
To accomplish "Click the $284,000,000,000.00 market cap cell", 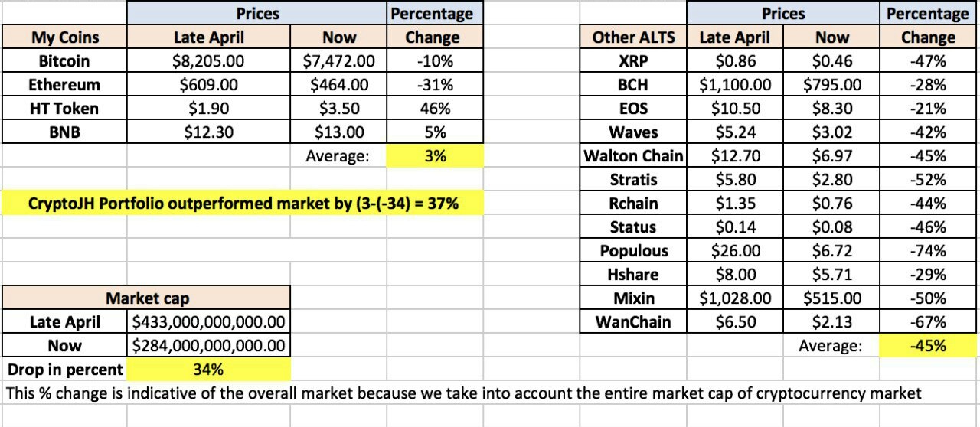I will pos(209,346).
